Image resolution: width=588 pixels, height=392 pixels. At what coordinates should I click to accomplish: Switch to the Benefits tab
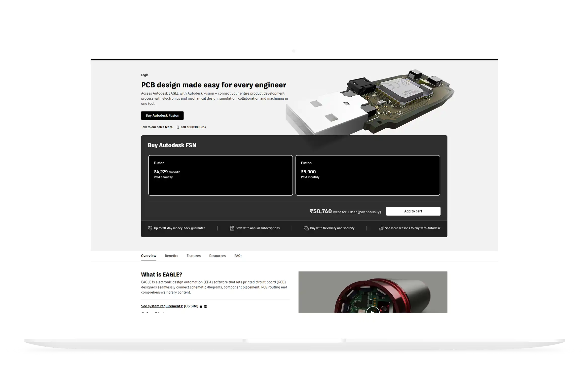click(x=171, y=256)
